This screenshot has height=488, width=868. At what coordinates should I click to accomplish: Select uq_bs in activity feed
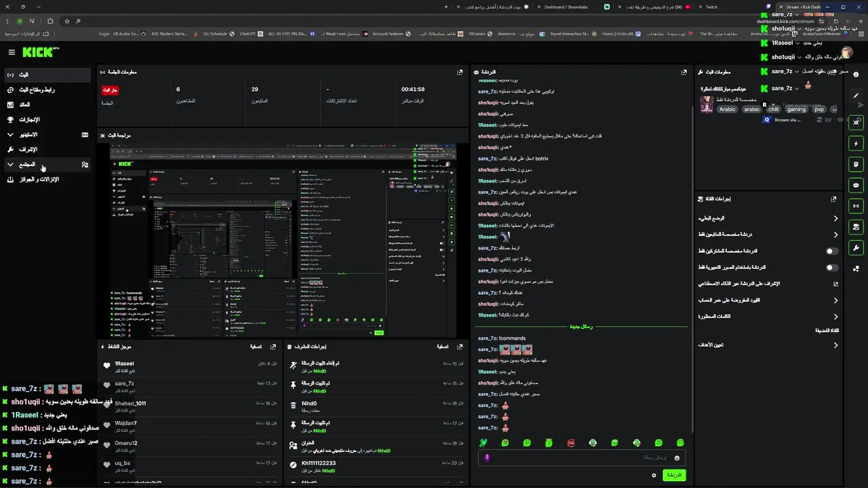tap(122, 464)
